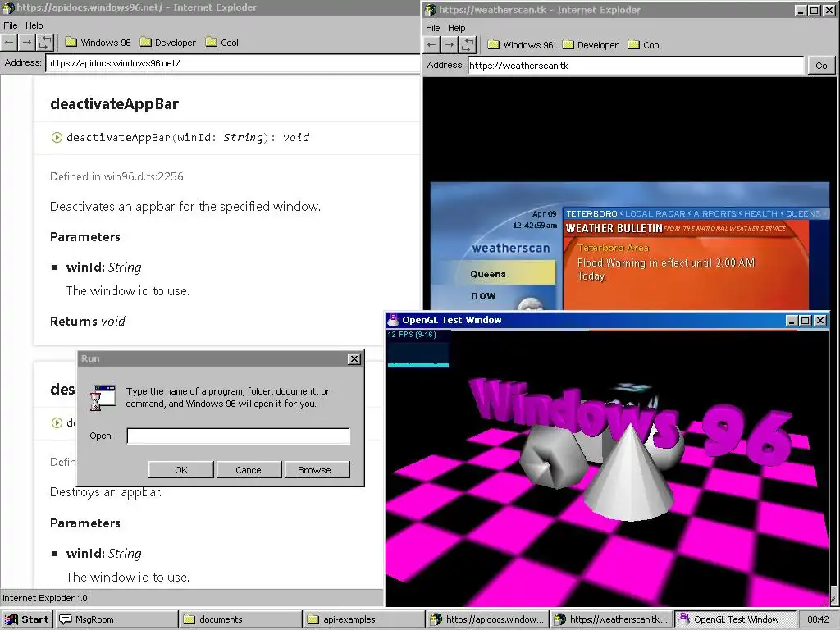Switch to MsgRoom taskbar item
Image resolution: width=840 pixels, height=630 pixels.
[116, 619]
